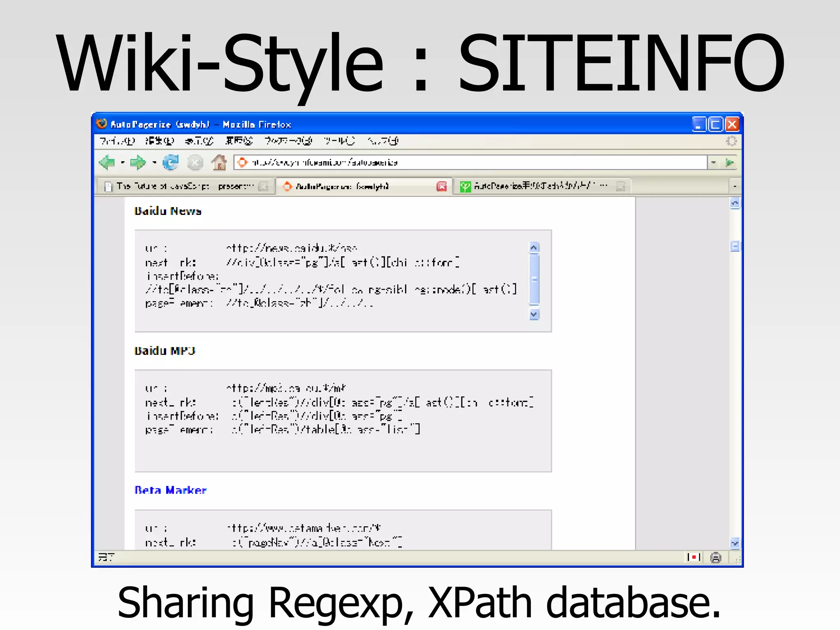The image size is (840, 630).
Task: Click the news.baidu url line text
Action: [x=292, y=248]
